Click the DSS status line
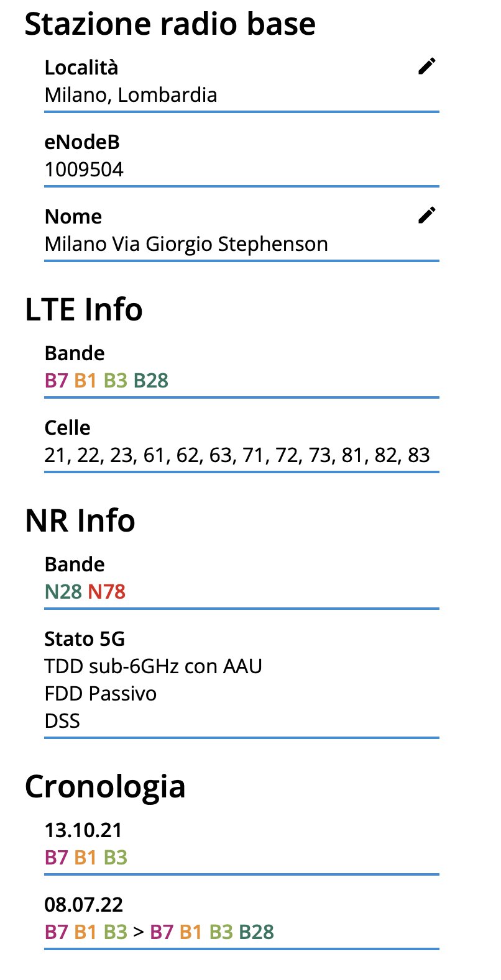This screenshot has width=501, height=980. pos(62,721)
